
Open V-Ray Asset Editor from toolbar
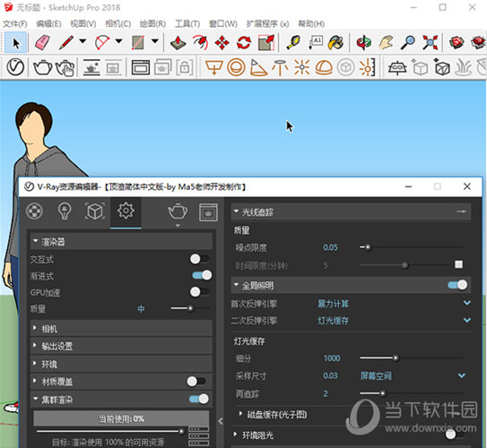(15, 67)
